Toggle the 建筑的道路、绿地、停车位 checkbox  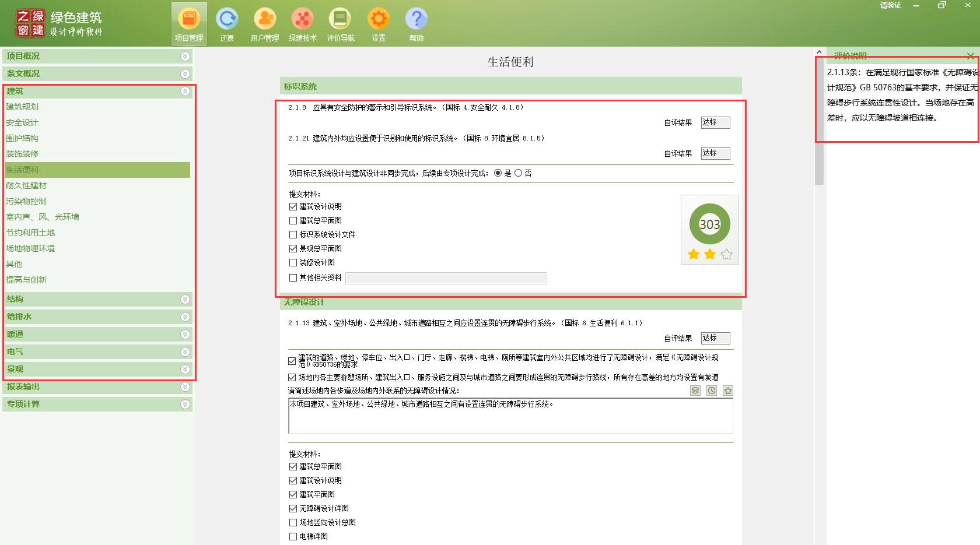click(292, 361)
